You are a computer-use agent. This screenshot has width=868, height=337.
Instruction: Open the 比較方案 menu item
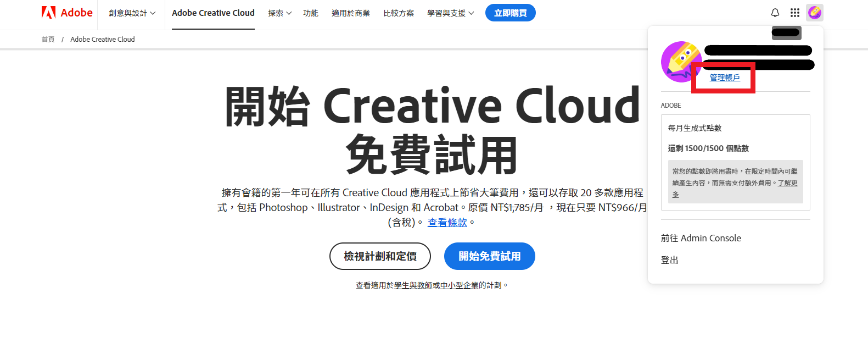tap(399, 13)
